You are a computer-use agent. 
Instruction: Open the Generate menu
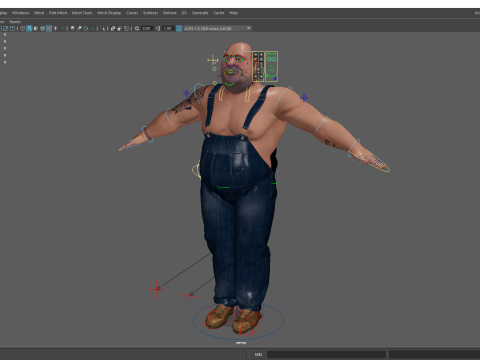click(200, 13)
